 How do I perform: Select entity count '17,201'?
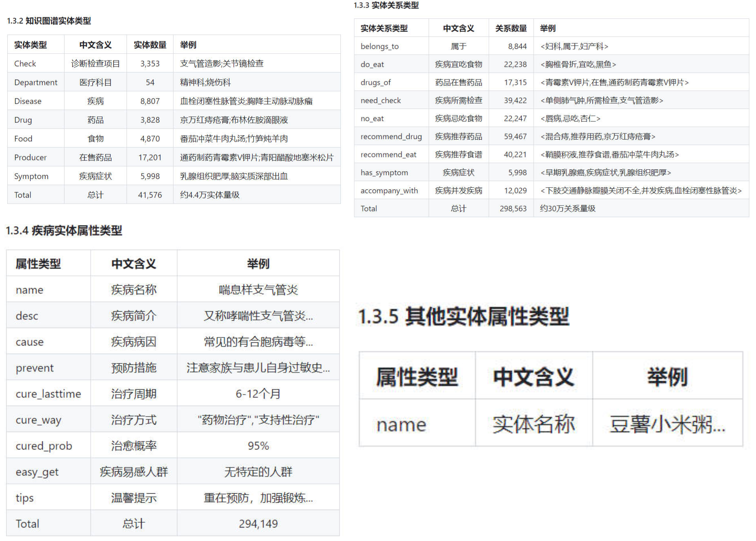click(x=150, y=157)
